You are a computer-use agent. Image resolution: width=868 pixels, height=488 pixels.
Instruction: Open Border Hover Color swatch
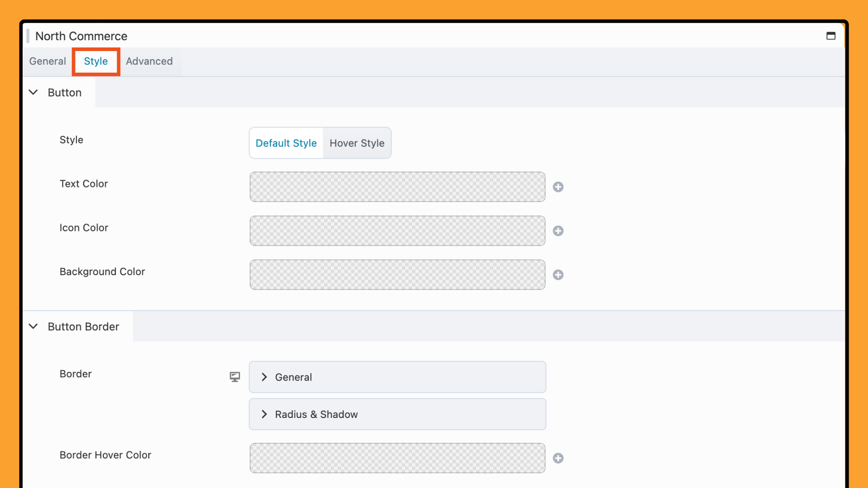tap(397, 458)
